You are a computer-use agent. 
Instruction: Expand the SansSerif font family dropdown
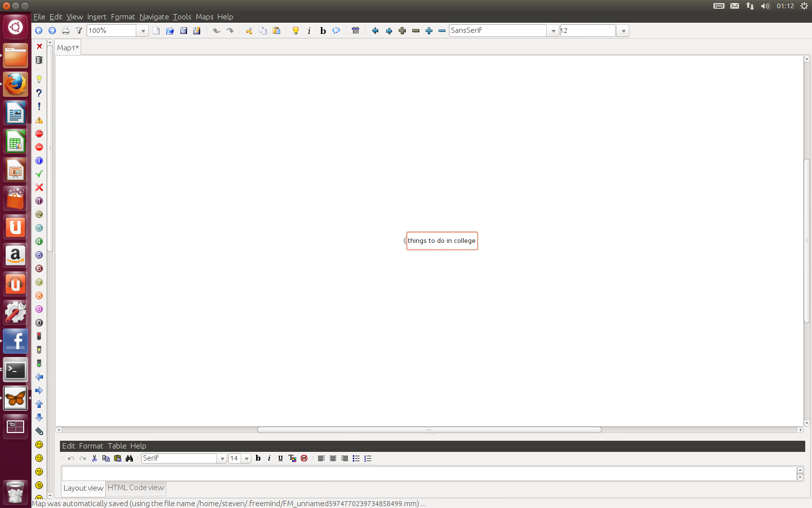[553, 30]
